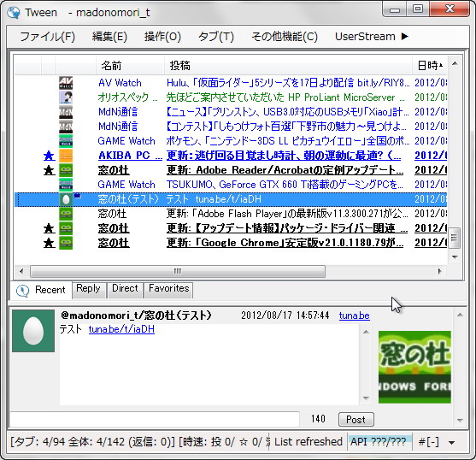Click the horizontal scrollbar left arrow
Viewport: 476px width, 460px height.
pos(21,271)
